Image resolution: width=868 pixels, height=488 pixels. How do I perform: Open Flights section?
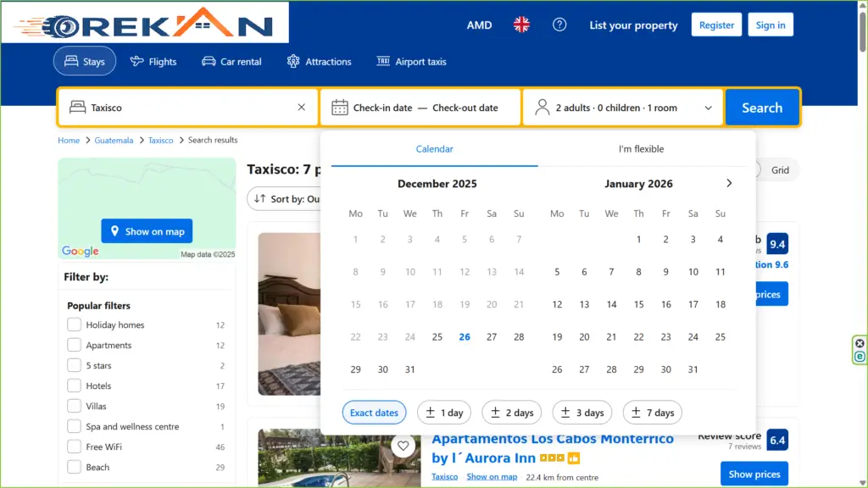(153, 62)
